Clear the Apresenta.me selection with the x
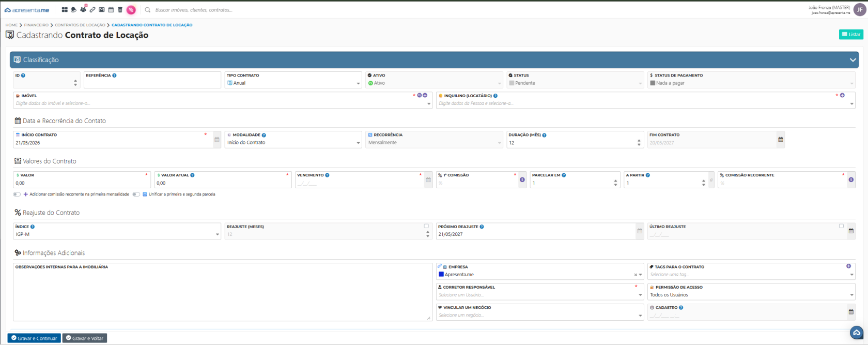 [x=636, y=275]
